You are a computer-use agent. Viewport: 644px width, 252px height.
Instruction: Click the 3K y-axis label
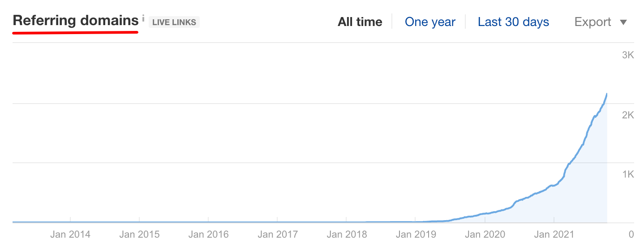(628, 56)
